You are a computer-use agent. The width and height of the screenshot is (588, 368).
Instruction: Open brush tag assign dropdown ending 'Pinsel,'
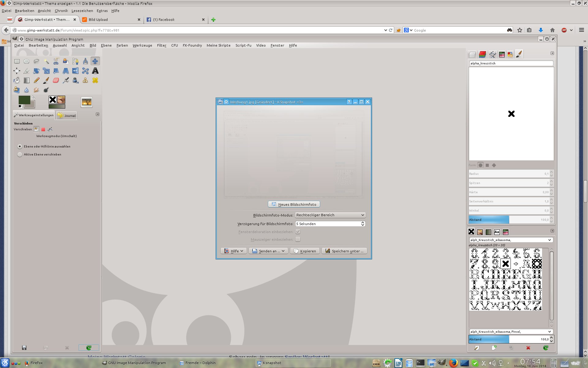pos(511,332)
